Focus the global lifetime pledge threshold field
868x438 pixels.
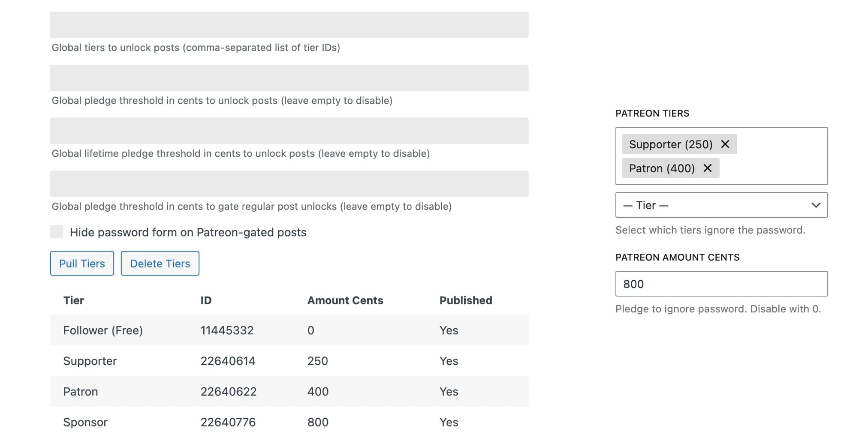[x=289, y=131]
